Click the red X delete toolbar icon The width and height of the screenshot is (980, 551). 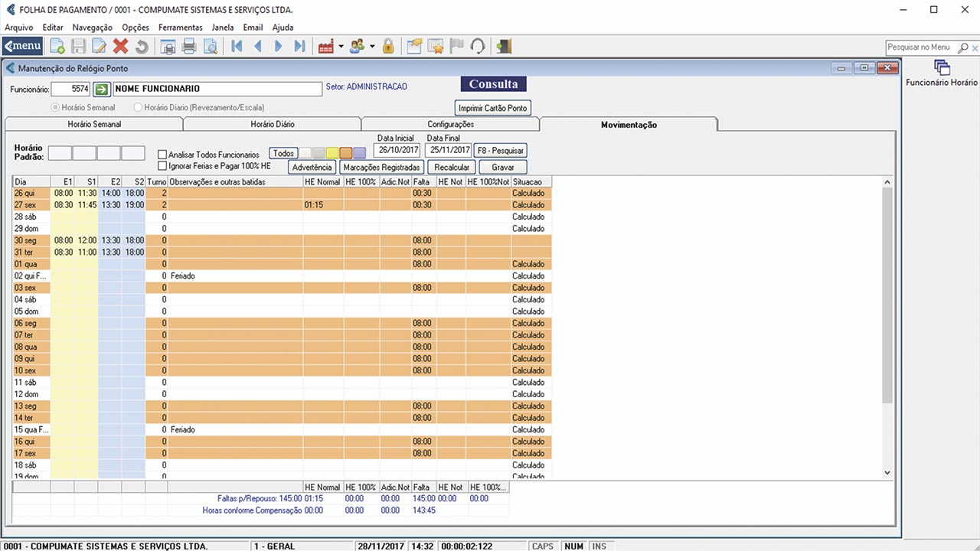click(x=120, y=47)
